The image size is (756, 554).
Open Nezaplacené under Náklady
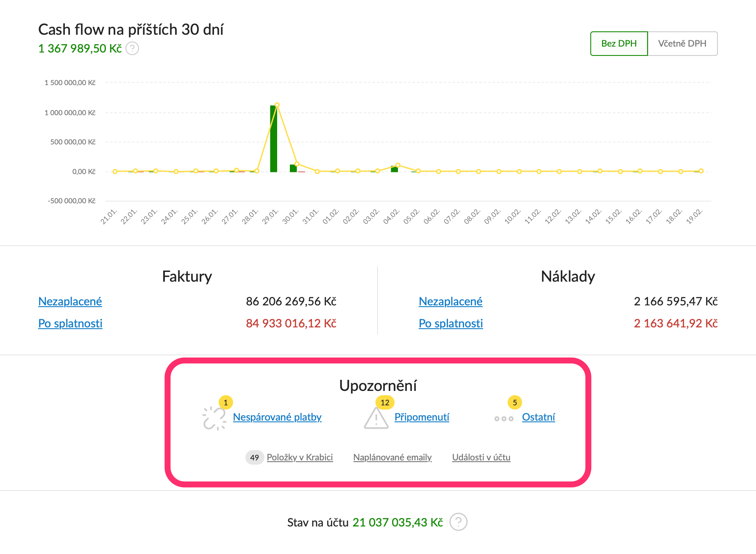(x=450, y=302)
